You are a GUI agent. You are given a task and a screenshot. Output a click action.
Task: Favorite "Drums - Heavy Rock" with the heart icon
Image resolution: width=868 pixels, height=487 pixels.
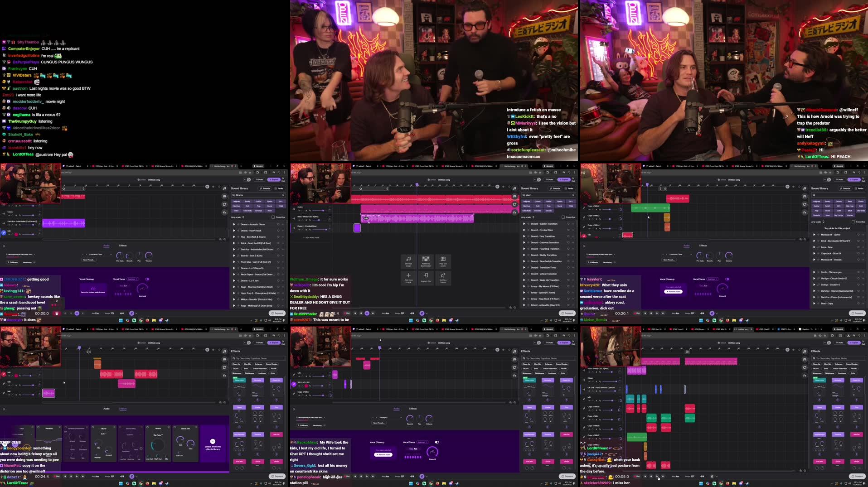(278, 231)
